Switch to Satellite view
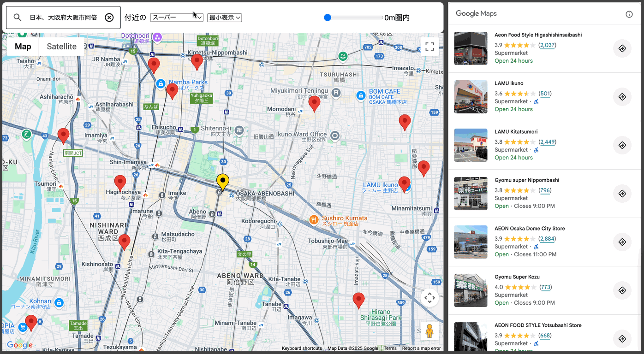The height and width of the screenshot is (354, 644). tap(62, 47)
